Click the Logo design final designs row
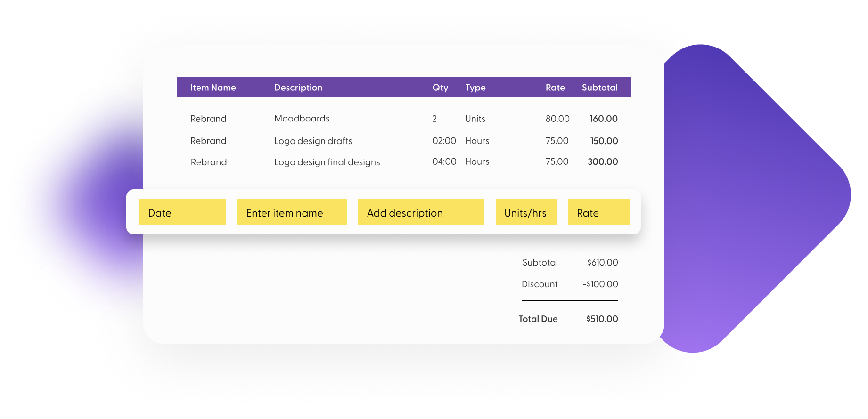This screenshot has width=868, height=419. (x=404, y=162)
